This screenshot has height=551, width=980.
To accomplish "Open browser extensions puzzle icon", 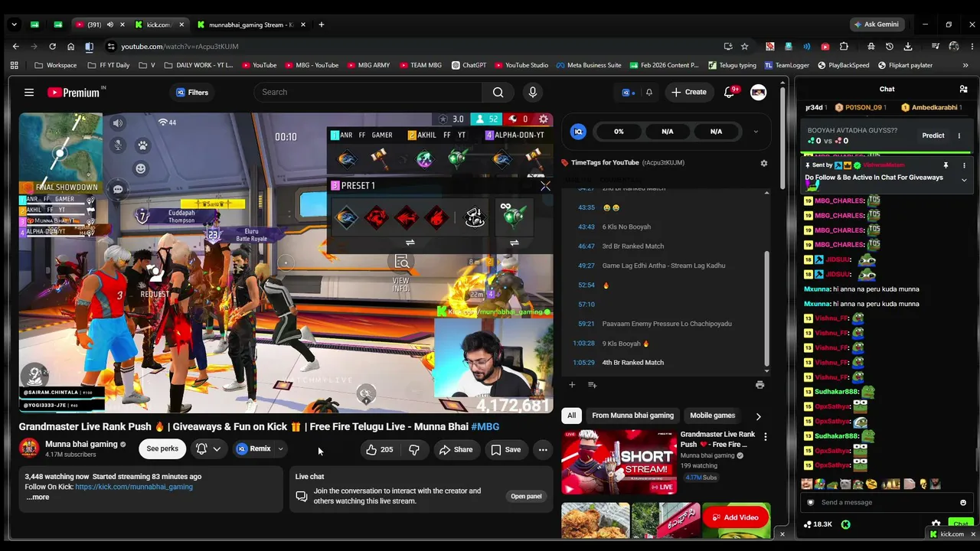I will [844, 47].
